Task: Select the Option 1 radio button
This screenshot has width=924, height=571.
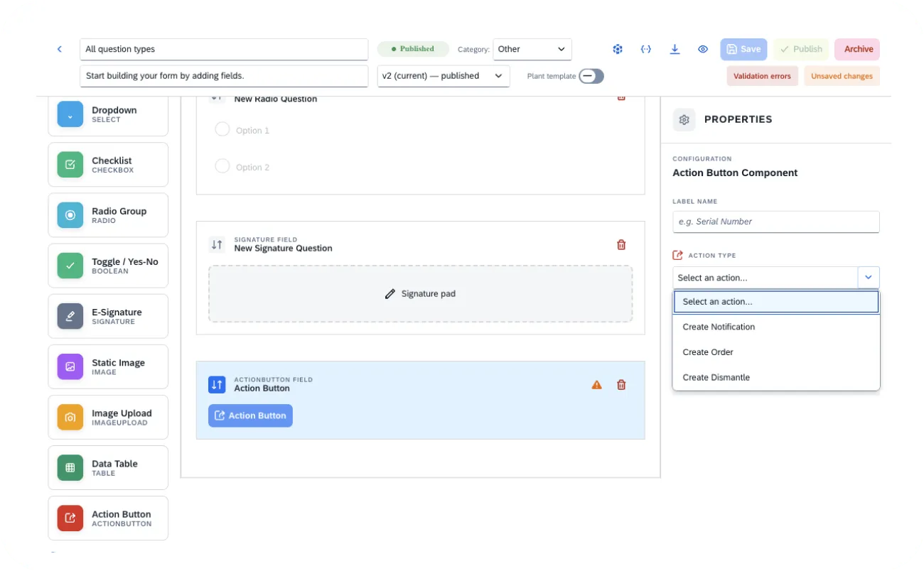Action: tap(222, 129)
